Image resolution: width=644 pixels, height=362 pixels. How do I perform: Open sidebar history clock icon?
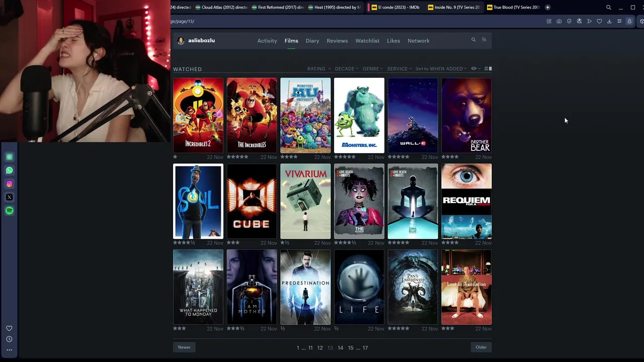pos(9,339)
